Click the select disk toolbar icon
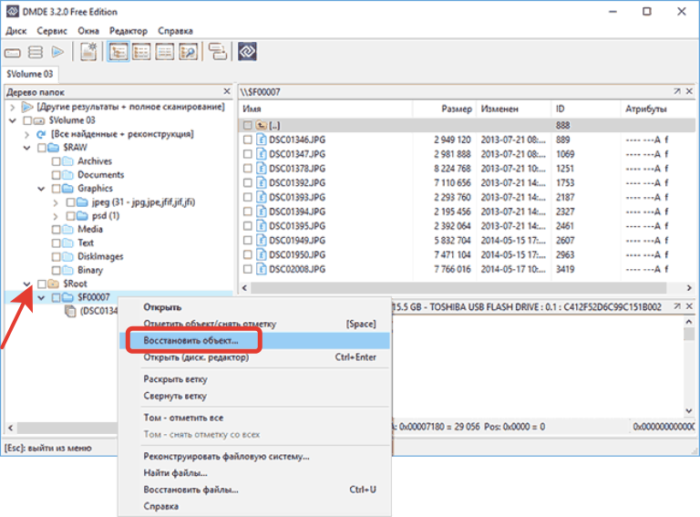The image size is (700, 517). tap(12, 53)
